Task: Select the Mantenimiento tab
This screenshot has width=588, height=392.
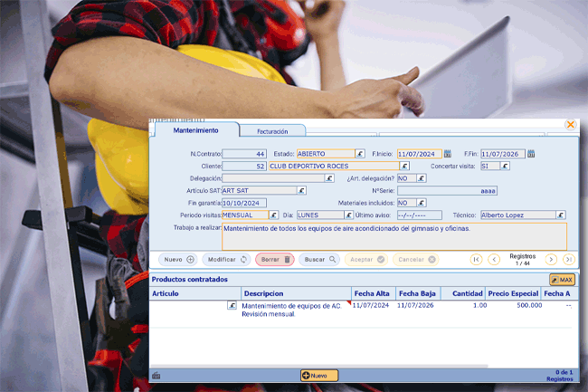Action: click(x=195, y=130)
